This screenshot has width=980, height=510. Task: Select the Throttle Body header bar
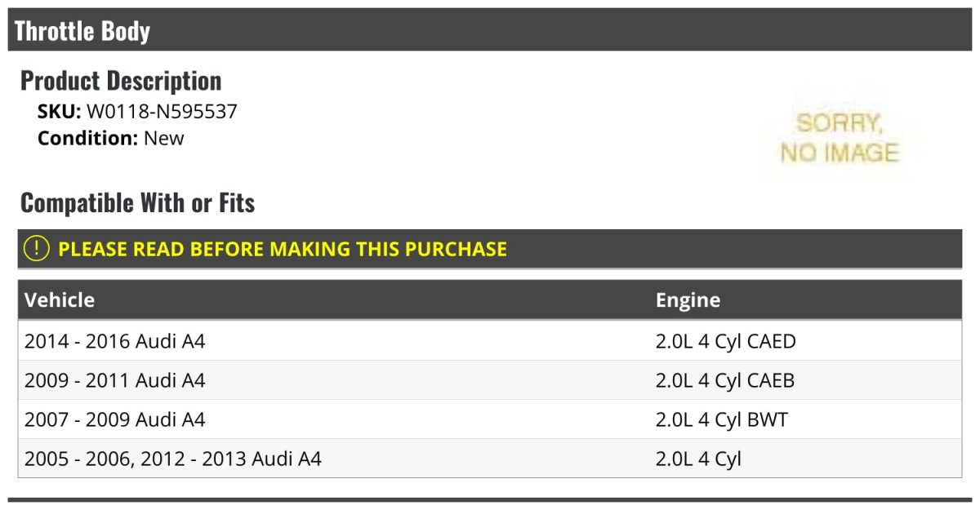click(490, 30)
